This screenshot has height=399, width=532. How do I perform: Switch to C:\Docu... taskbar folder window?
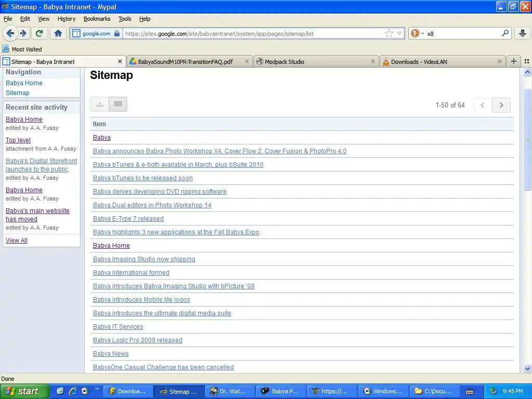pyautogui.click(x=435, y=391)
